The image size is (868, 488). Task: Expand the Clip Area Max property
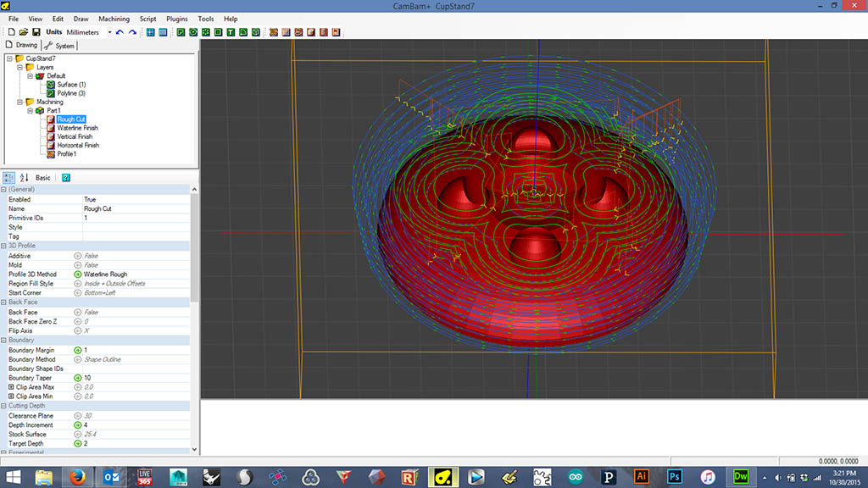click(x=11, y=386)
